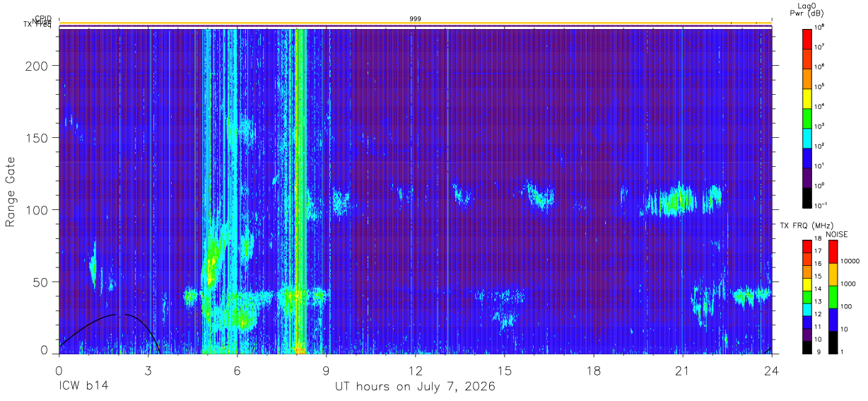Pick the green 100–1000 NOISE colorbar segment

833,297
